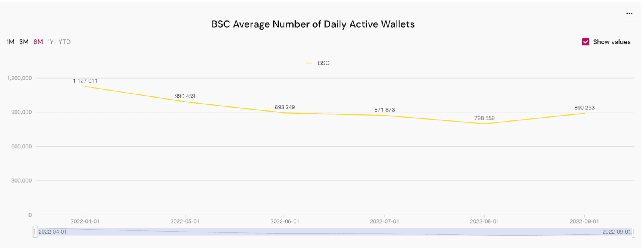This screenshot has width=644, height=248.
Task: Click the 990 459 data point
Action: [x=185, y=102]
